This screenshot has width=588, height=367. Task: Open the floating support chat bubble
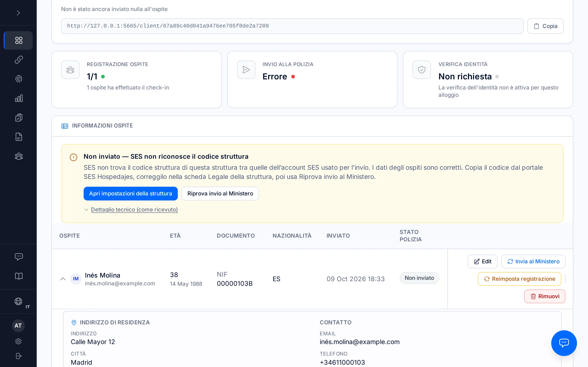(564, 343)
